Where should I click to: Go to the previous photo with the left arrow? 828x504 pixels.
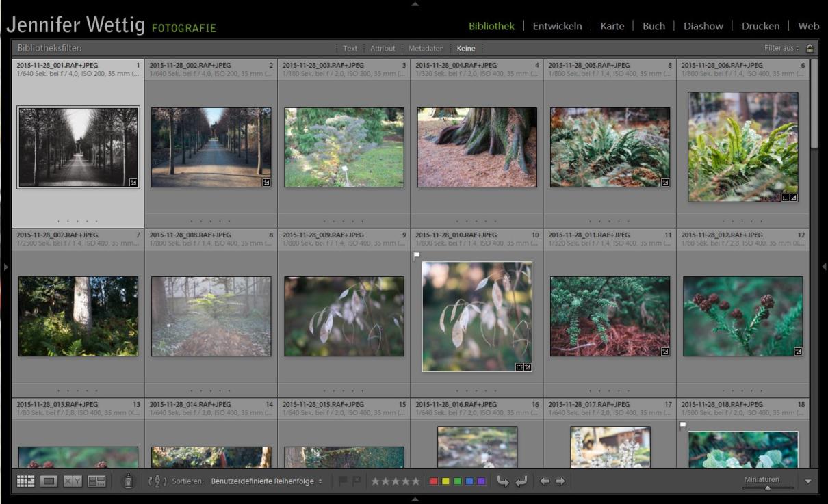coord(545,481)
